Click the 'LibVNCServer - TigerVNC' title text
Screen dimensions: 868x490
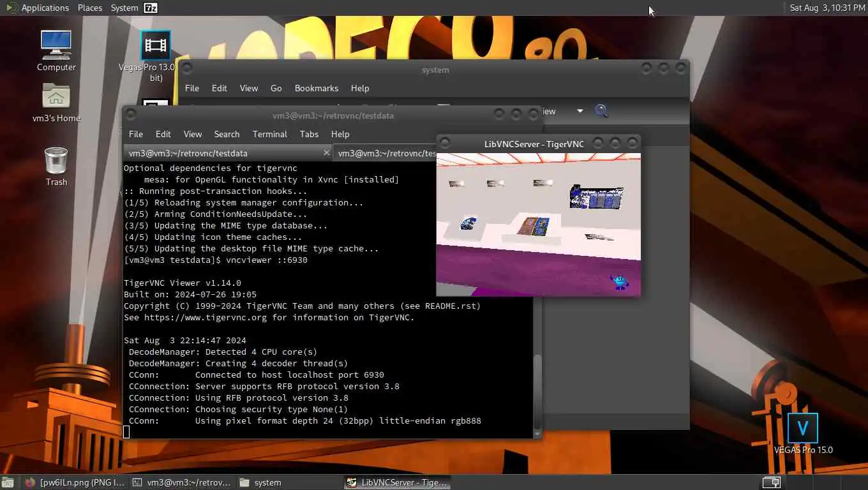(534, 144)
